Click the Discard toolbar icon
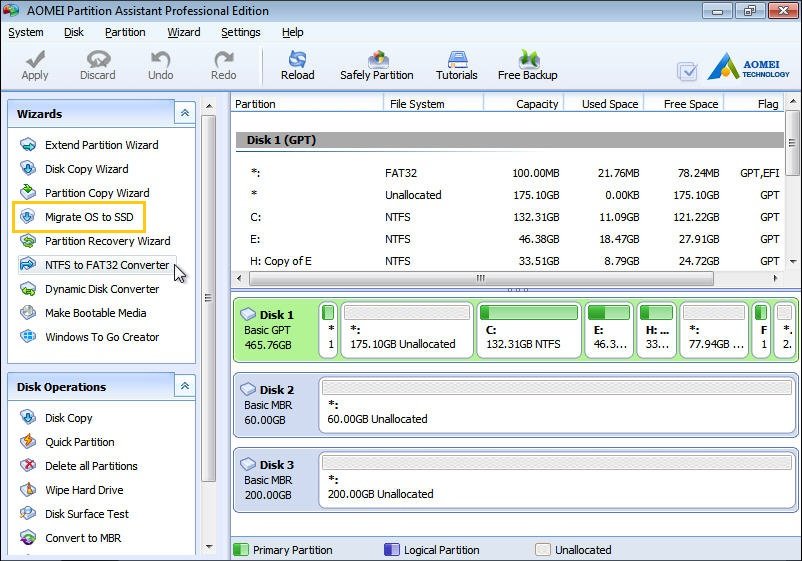The width and height of the screenshot is (802, 561). [x=98, y=59]
